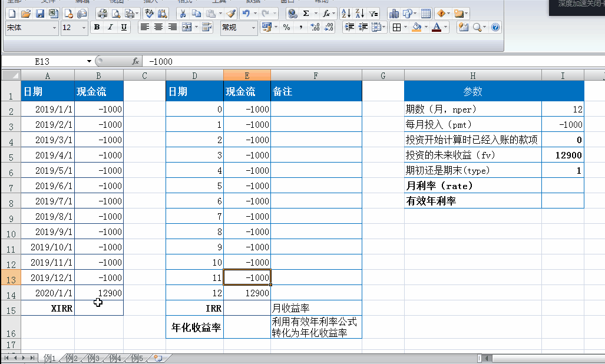Apply currency style with the coins icon

(x=267, y=27)
